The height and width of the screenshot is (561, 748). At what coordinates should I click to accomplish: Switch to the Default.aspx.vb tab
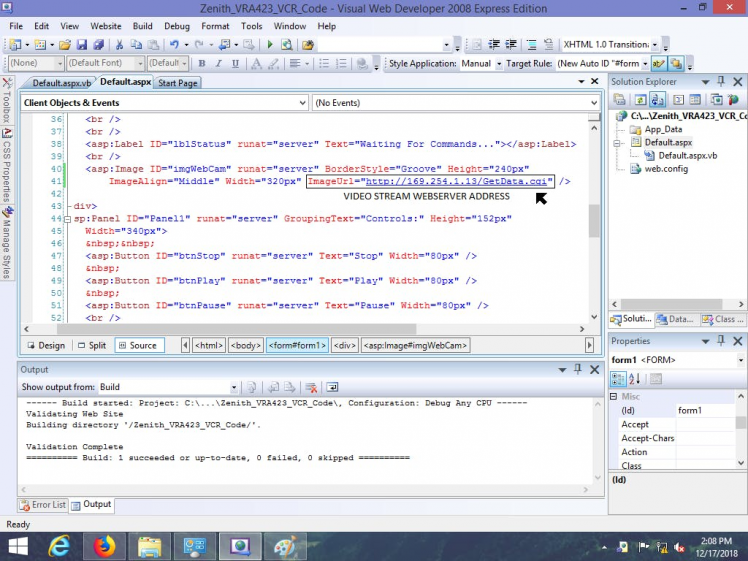[x=60, y=83]
